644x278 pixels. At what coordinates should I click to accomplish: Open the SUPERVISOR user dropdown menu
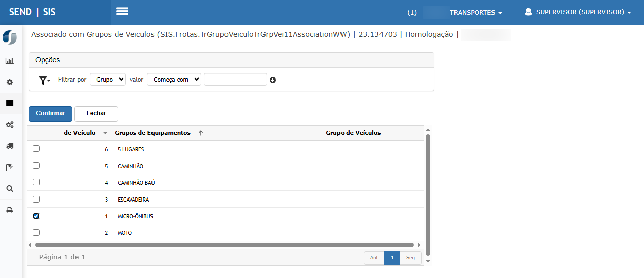click(x=578, y=12)
